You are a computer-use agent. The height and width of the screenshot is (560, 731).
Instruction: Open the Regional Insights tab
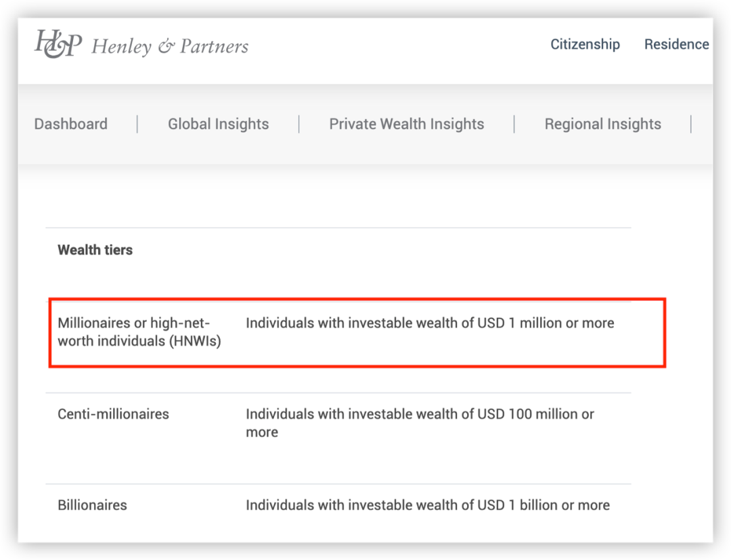(x=603, y=124)
